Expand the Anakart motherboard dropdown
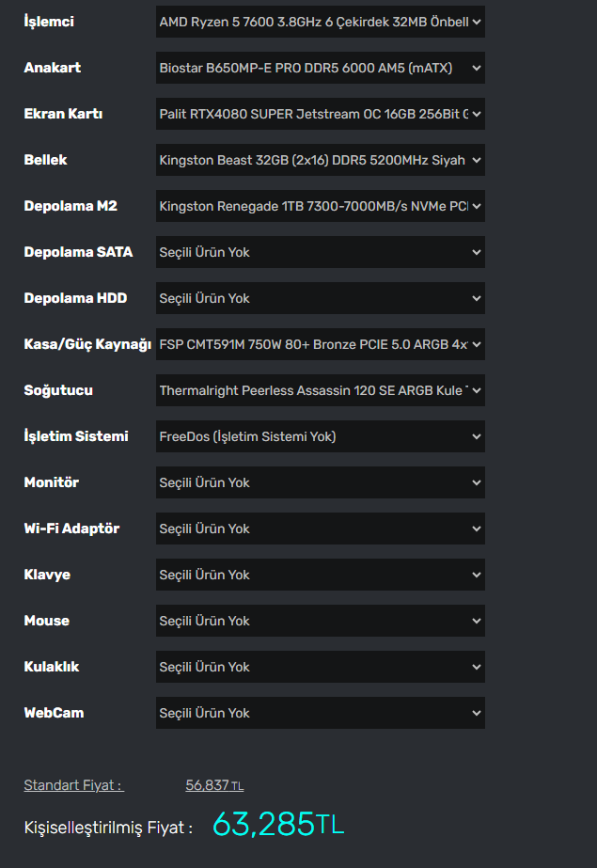The height and width of the screenshot is (868, 597). click(x=320, y=68)
